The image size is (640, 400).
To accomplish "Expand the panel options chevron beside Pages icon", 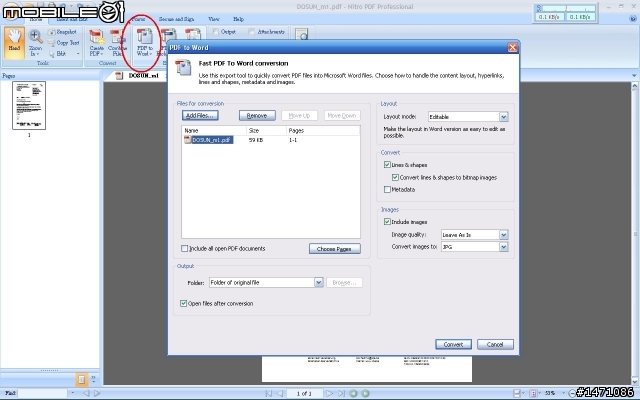I will coord(93,379).
